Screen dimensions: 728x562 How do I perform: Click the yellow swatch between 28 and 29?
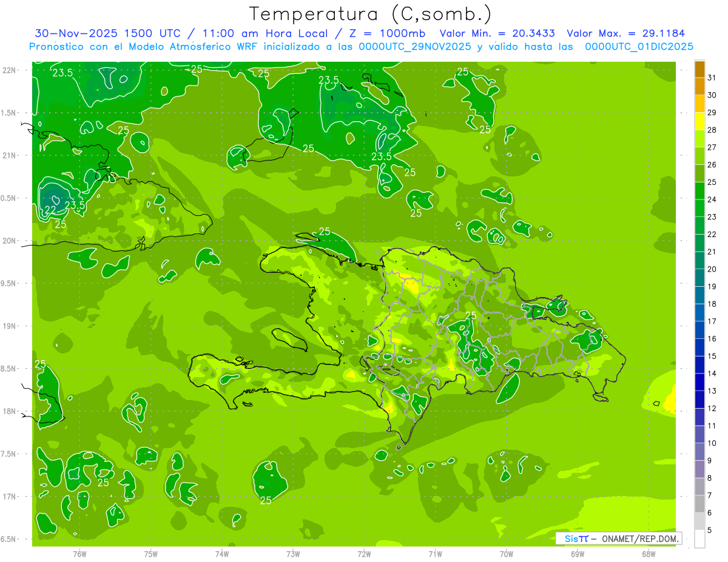point(699,122)
